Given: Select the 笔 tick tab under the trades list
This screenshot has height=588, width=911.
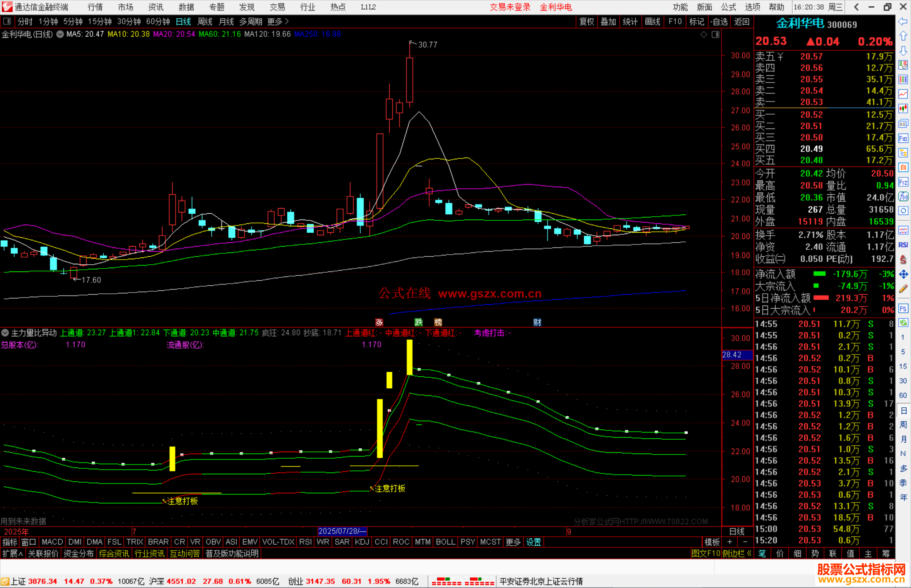Looking at the screenshot, I should point(762,553).
